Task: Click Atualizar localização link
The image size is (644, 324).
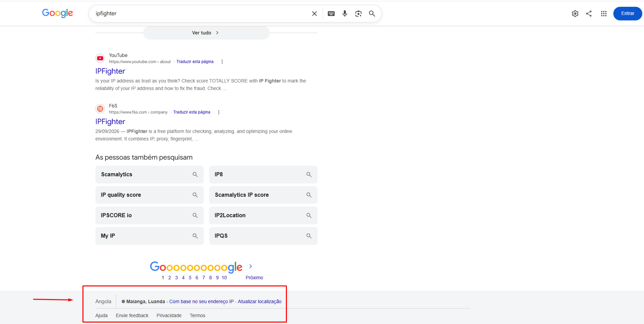Action: pyautogui.click(x=260, y=301)
